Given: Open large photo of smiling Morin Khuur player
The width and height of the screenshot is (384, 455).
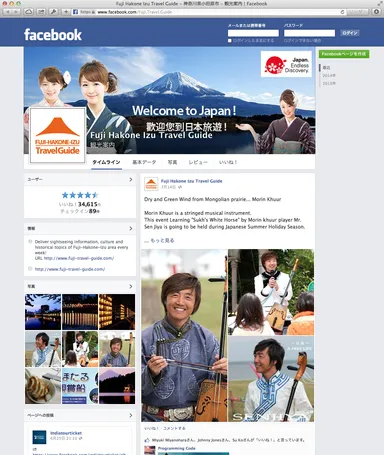Looking at the screenshot, I should click(x=184, y=335).
